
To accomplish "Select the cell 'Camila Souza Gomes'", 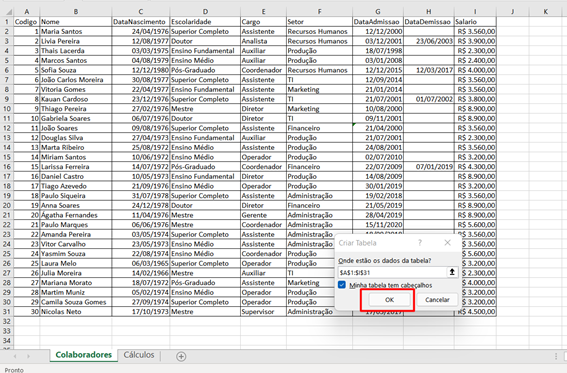I will pos(76,302).
